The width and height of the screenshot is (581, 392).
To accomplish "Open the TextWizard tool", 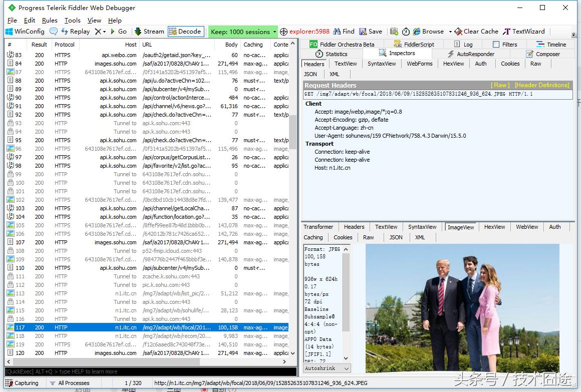I will [523, 32].
